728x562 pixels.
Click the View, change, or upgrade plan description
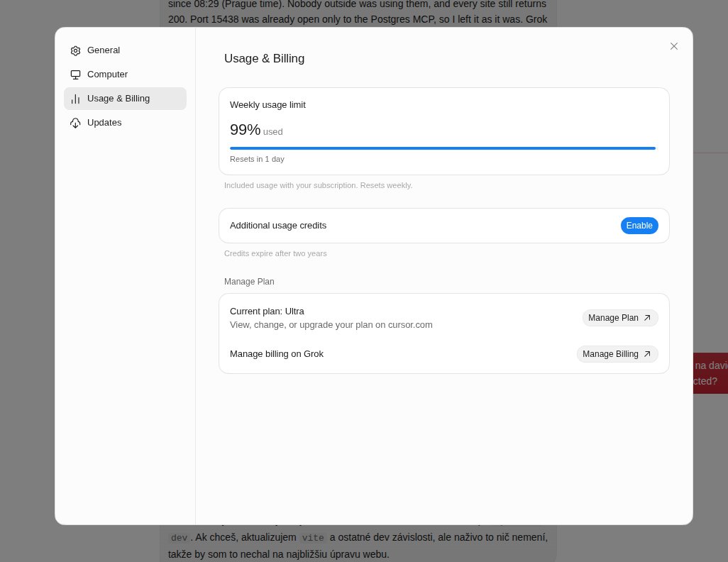(331, 325)
